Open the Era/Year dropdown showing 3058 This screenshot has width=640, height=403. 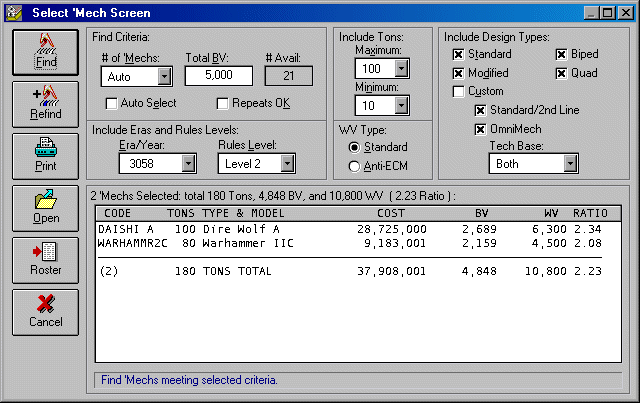(188, 164)
